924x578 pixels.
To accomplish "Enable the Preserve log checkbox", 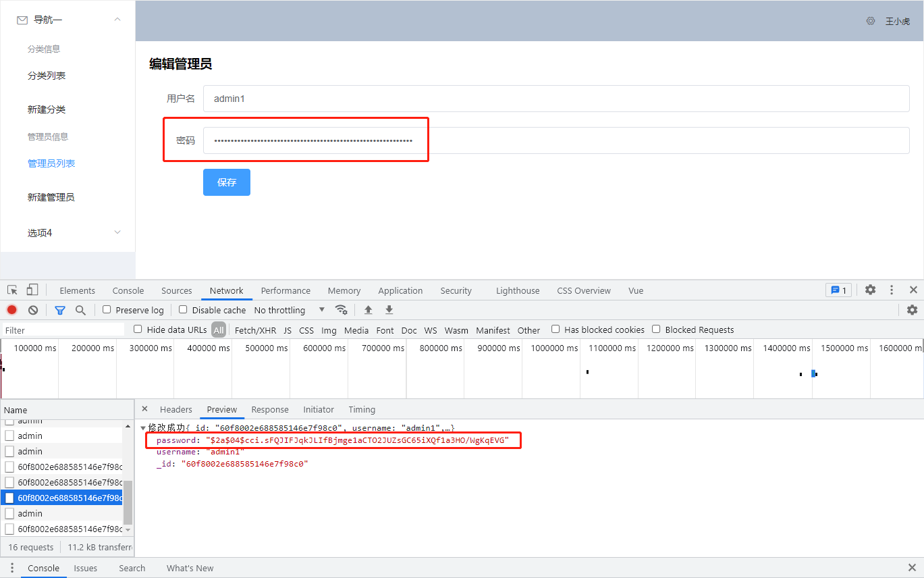I will click(106, 310).
